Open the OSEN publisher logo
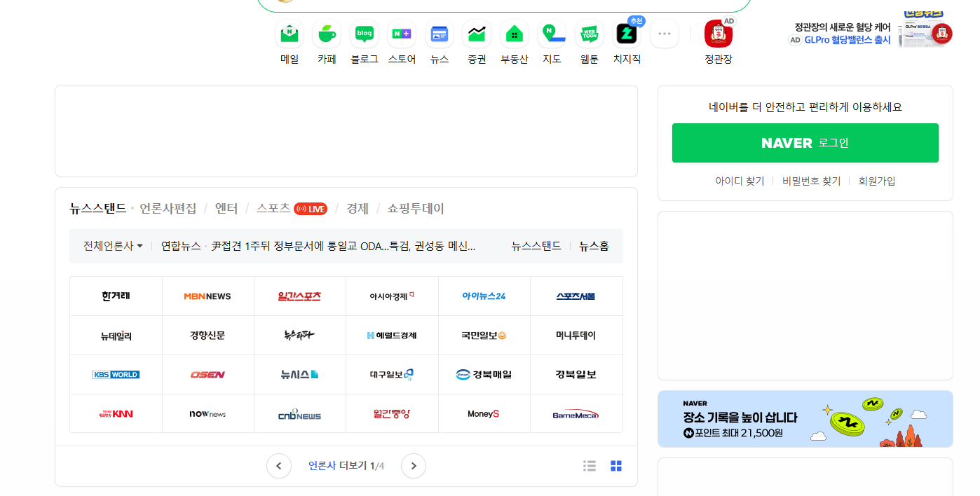980x496 pixels. coord(207,375)
